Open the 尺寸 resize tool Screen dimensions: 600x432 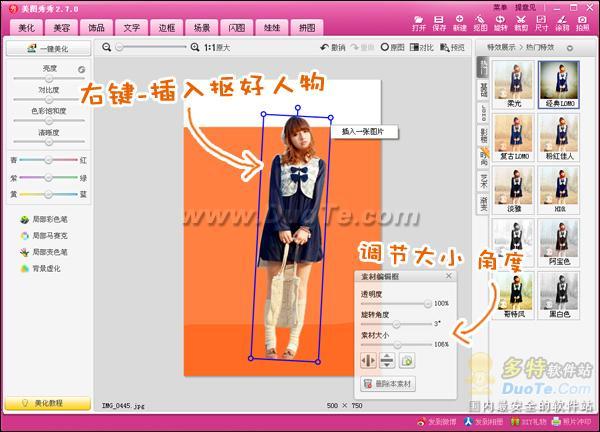541,23
